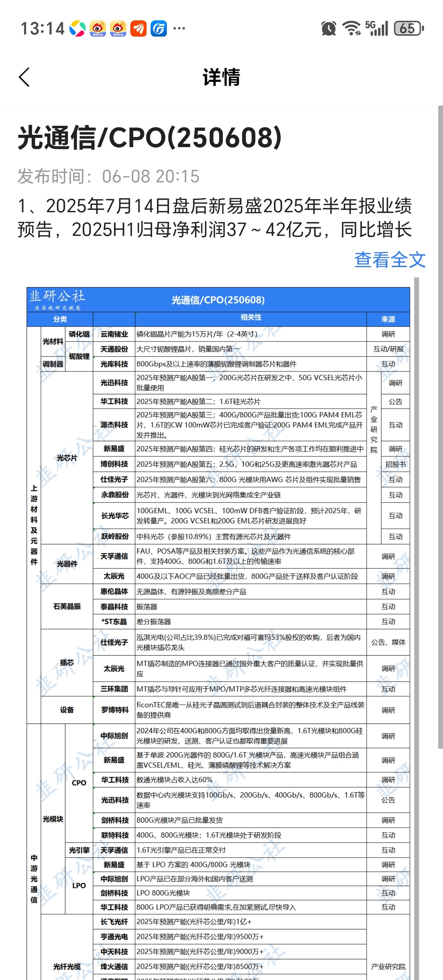Tap the 5G signal strength icon

pyautogui.click(x=377, y=28)
